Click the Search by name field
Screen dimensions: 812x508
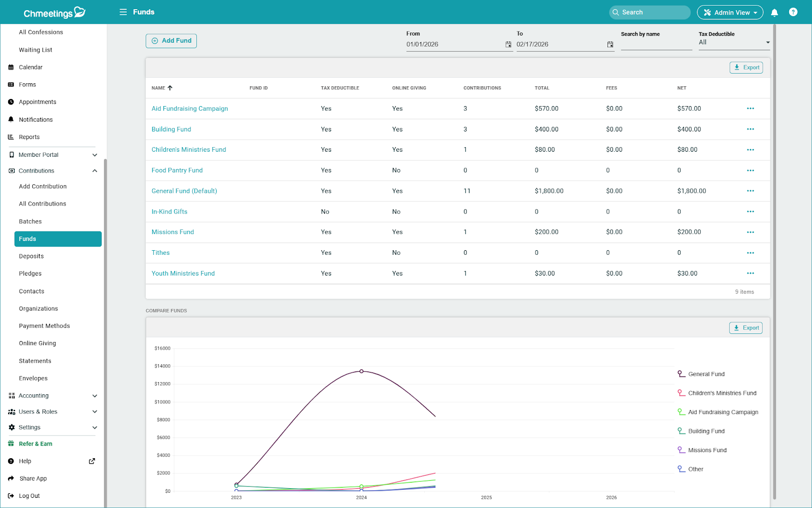pyautogui.click(x=656, y=44)
